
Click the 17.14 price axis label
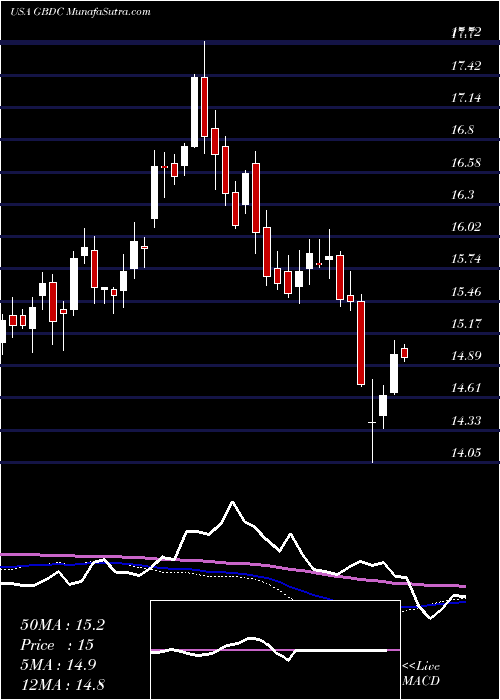coord(466,97)
